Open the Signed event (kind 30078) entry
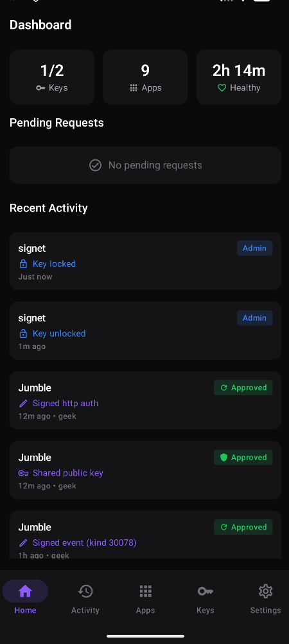Screen dimensions: 289x644 pos(145,535)
